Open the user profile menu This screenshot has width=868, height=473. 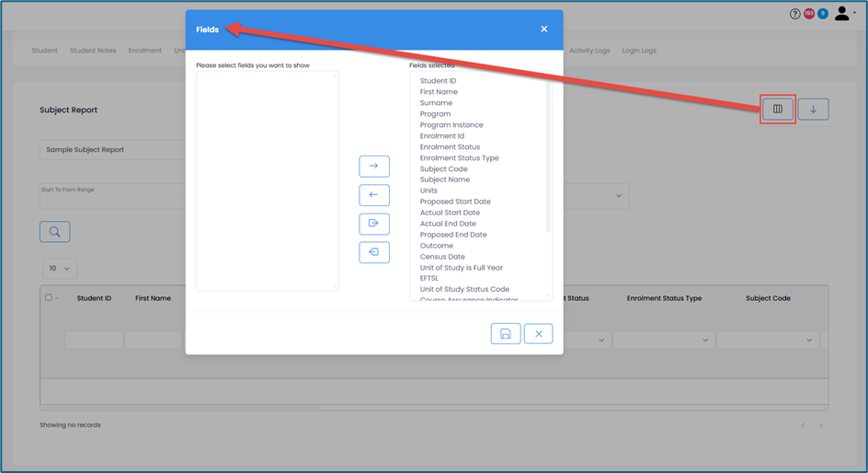tap(843, 14)
